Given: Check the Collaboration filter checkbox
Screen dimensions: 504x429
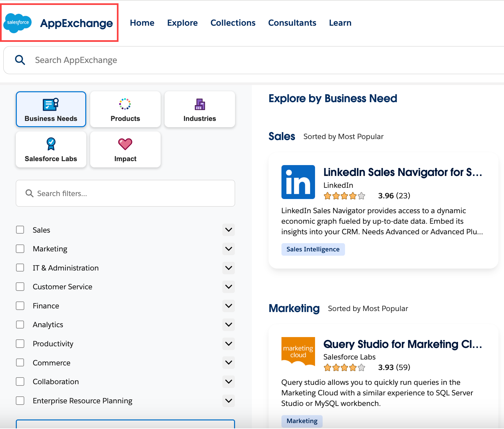Looking at the screenshot, I should (x=20, y=382).
